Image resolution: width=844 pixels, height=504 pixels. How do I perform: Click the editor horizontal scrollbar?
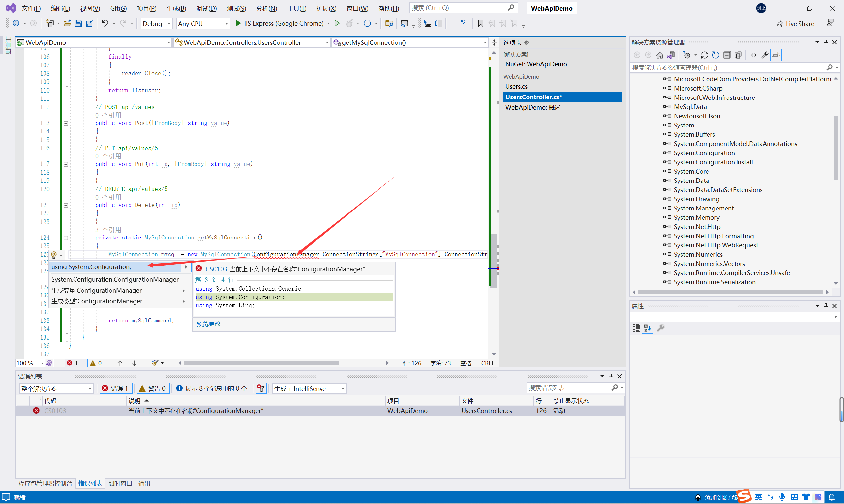coord(261,363)
